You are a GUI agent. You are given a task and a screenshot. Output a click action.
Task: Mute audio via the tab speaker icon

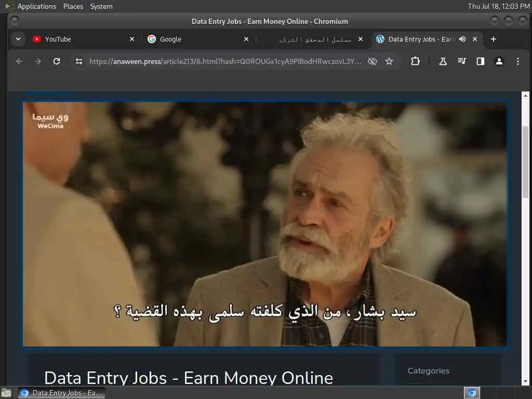click(x=462, y=39)
